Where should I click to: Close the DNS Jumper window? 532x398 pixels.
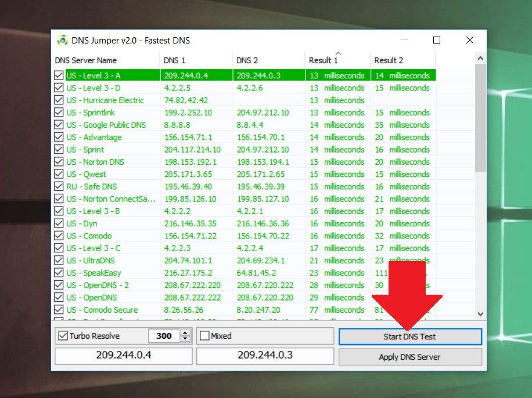click(470, 40)
